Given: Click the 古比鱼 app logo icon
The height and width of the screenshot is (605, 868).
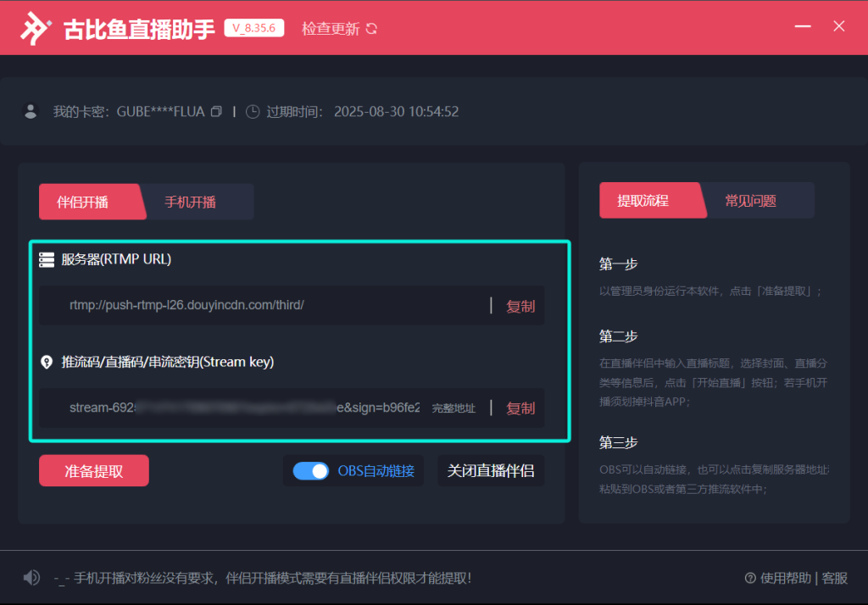Looking at the screenshot, I should (x=36, y=28).
